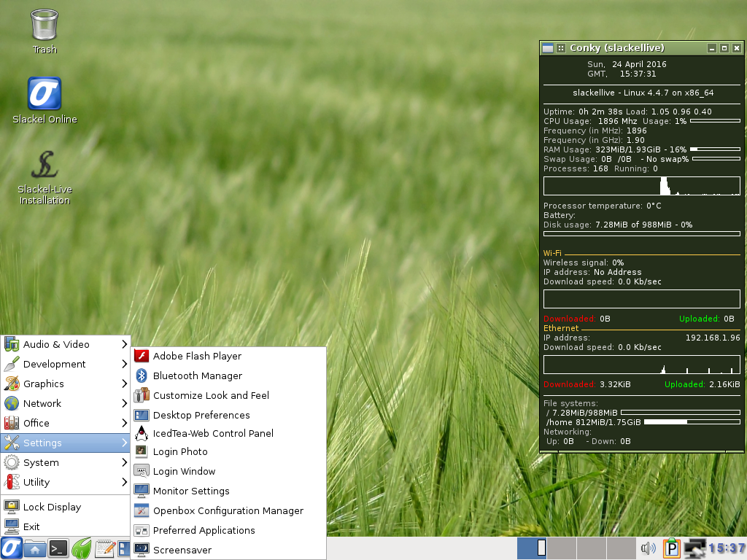Switch to the third workspace in pager
The image size is (747, 560).
point(591,548)
